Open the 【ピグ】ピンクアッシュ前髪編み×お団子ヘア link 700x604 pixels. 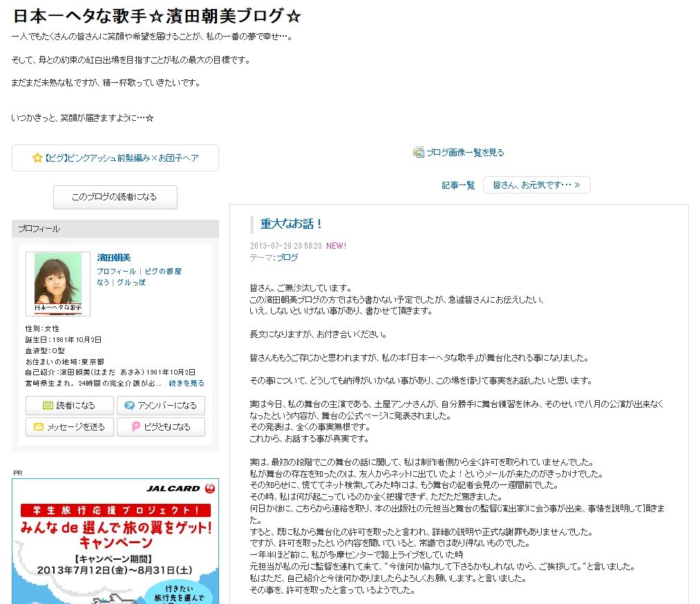click(x=122, y=158)
